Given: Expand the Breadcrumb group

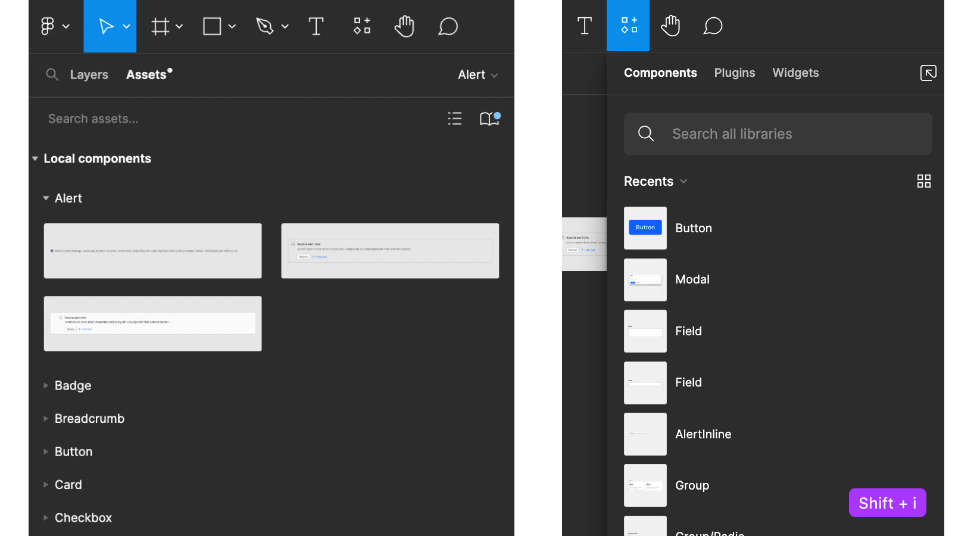Looking at the screenshot, I should (46, 419).
